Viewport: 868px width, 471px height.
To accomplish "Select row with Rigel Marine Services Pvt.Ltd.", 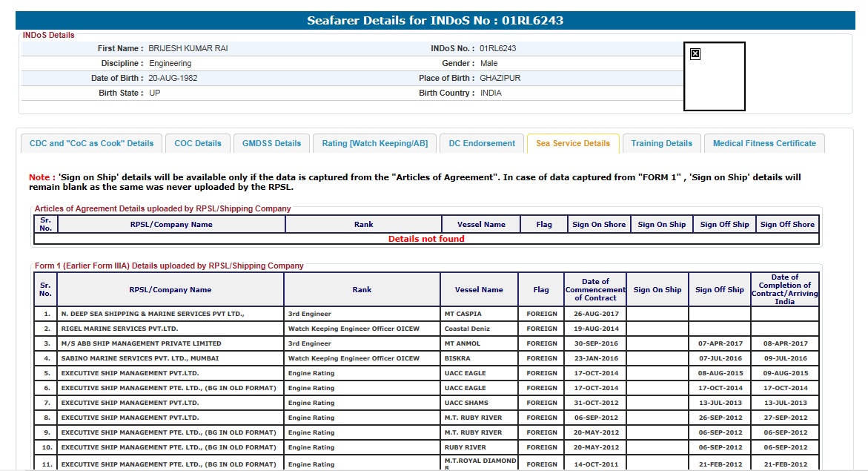I will pos(170,329).
